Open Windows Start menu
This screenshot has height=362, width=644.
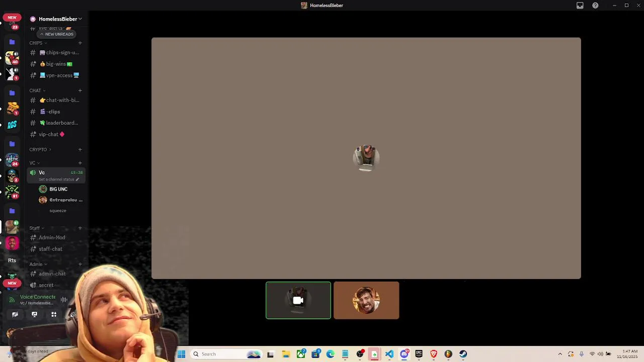pos(181,354)
